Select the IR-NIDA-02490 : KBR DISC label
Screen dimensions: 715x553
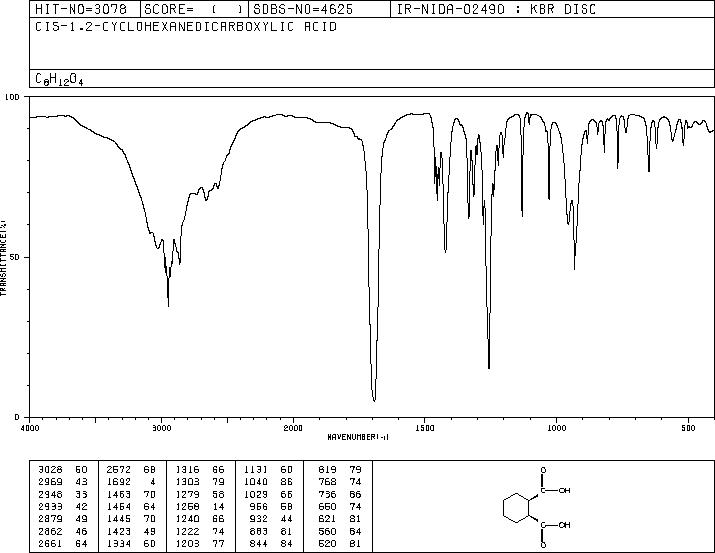[x=496, y=9]
